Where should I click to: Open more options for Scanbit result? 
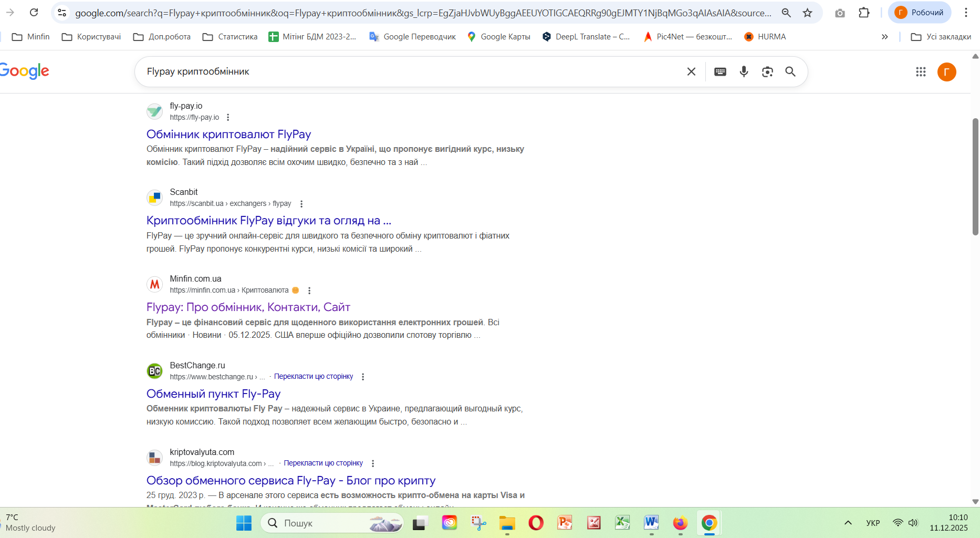click(x=301, y=204)
